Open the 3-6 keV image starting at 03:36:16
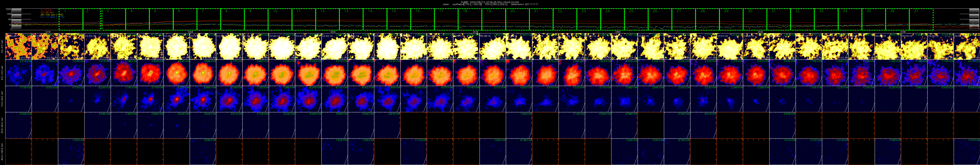The height and width of the screenshot is (165, 980). click(x=177, y=47)
